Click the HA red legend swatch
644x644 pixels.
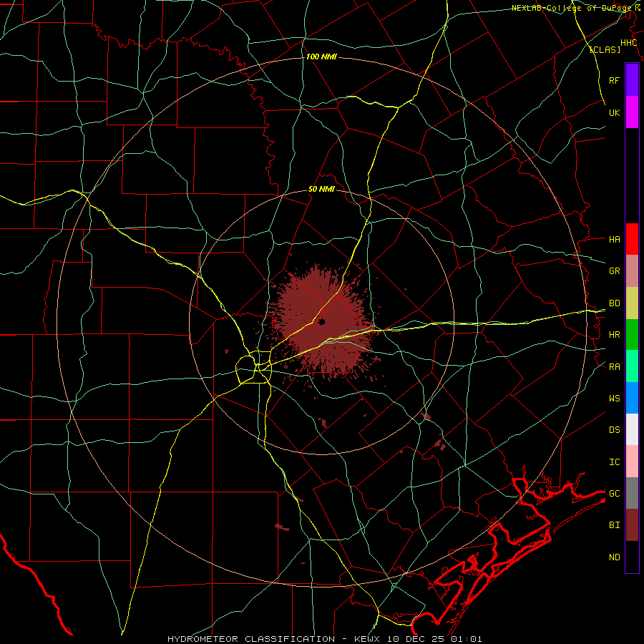[x=632, y=239]
